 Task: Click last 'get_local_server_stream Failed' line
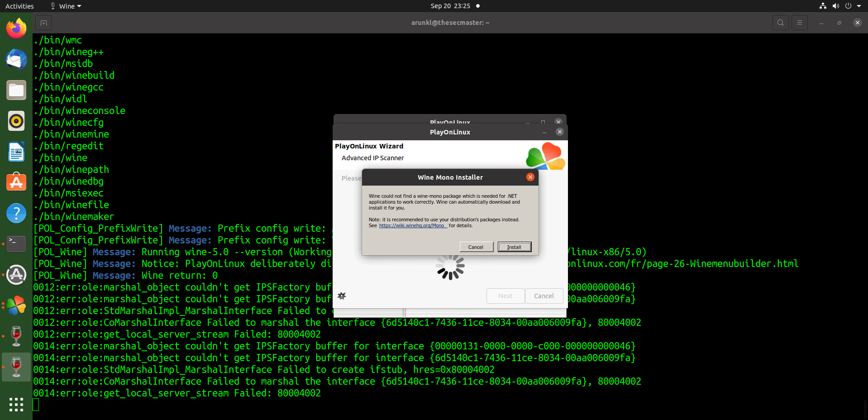[x=177, y=393]
